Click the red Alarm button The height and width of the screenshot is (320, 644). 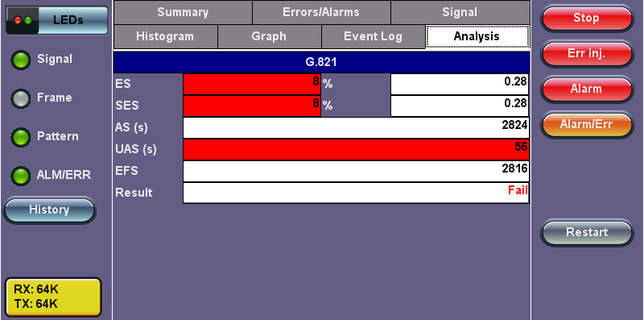pyautogui.click(x=587, y=89)
